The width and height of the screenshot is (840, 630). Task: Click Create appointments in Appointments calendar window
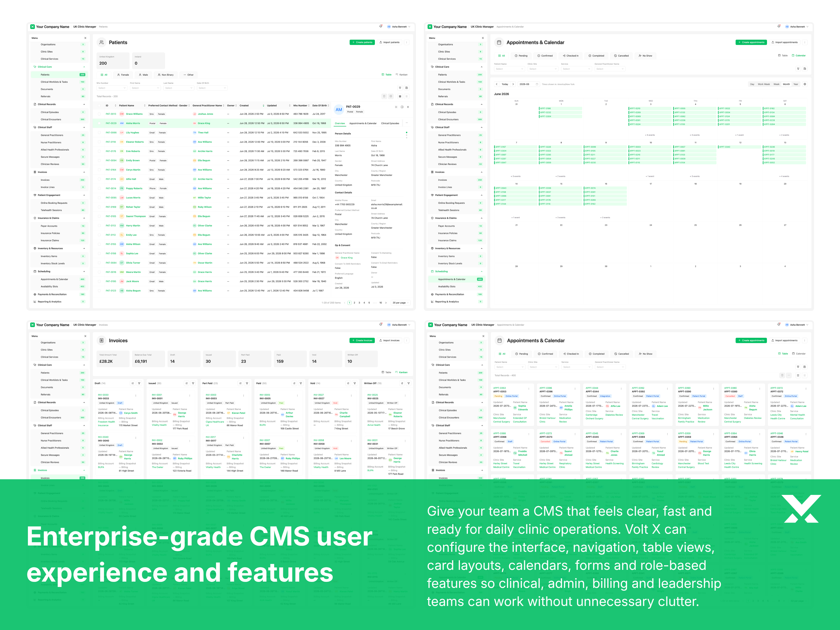coord(751,43)
